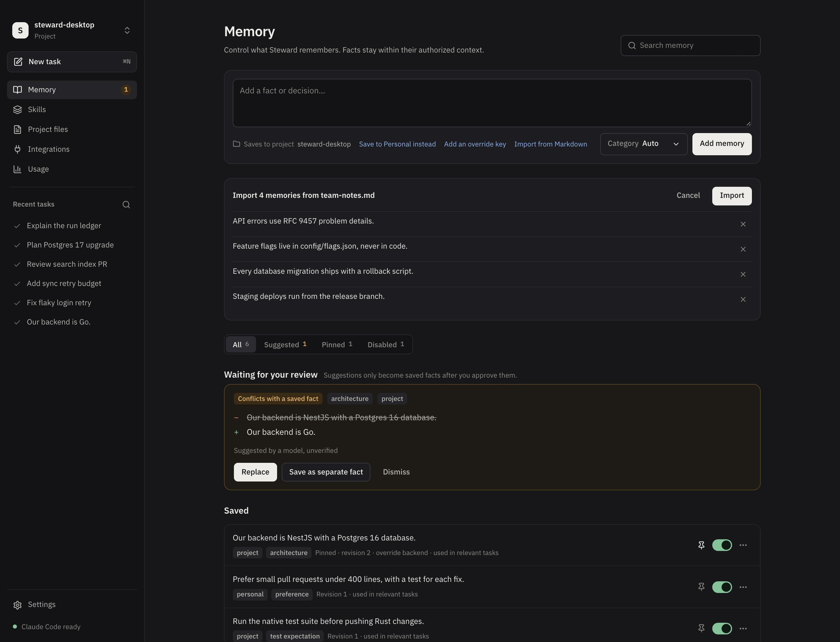Screen dimensions: 840x642
Task: Open the Skills sidebar section
Action: pyautogui.click(x=72, y=110)
